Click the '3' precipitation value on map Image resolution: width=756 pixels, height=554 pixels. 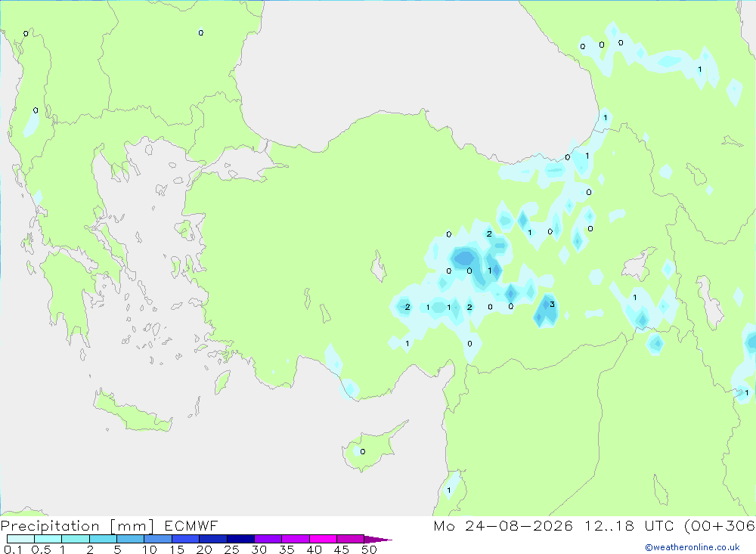tap(552, 305)
